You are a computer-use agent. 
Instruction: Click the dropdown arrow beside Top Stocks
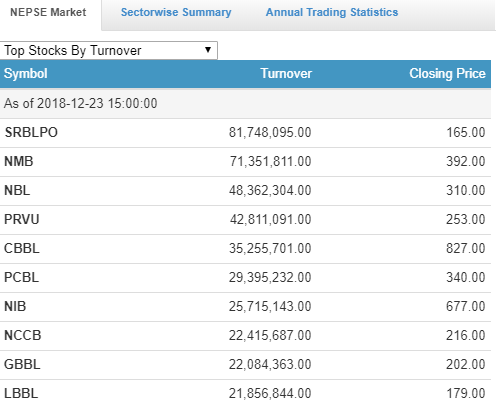(208, 50)
